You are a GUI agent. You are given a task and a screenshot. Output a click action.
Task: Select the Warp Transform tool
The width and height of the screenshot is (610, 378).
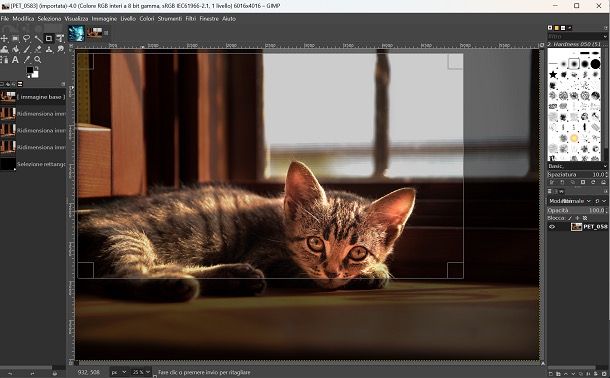point(4,49)
